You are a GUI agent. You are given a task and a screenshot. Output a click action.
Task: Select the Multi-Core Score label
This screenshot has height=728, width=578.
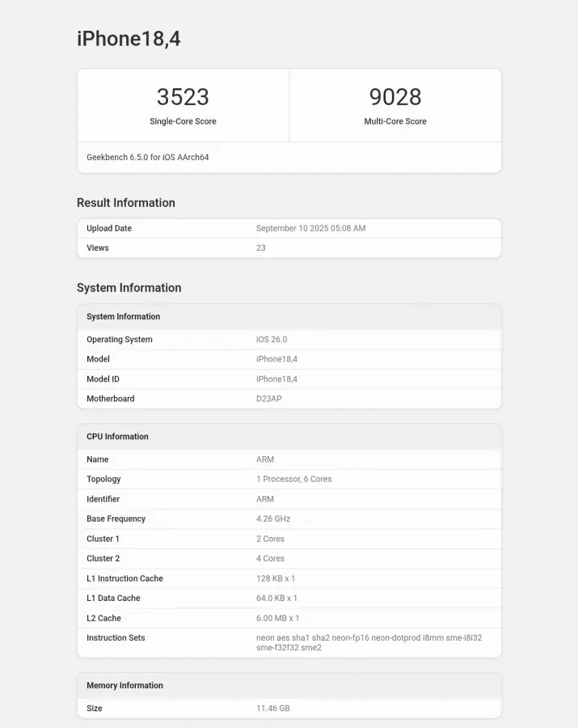point(395,121)
